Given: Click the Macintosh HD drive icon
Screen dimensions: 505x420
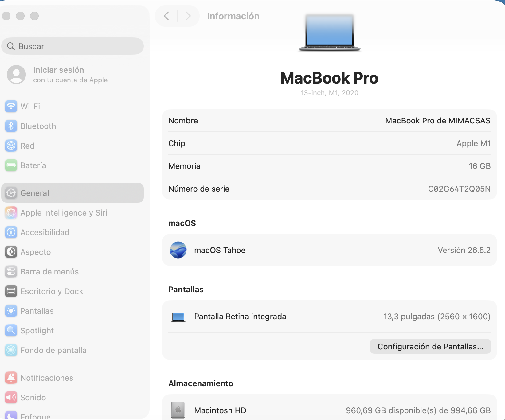Looking at the screenshot, I should coord(178,410).
